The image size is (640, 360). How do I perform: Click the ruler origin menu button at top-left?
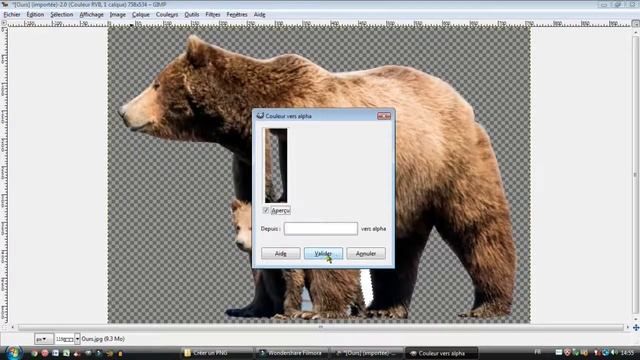(4, 24)
